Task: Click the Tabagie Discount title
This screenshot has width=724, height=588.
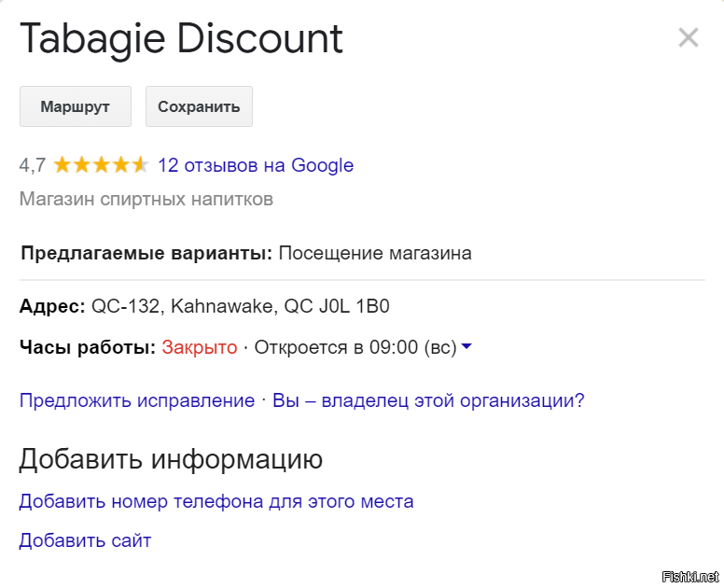Action: pos(181,39)
